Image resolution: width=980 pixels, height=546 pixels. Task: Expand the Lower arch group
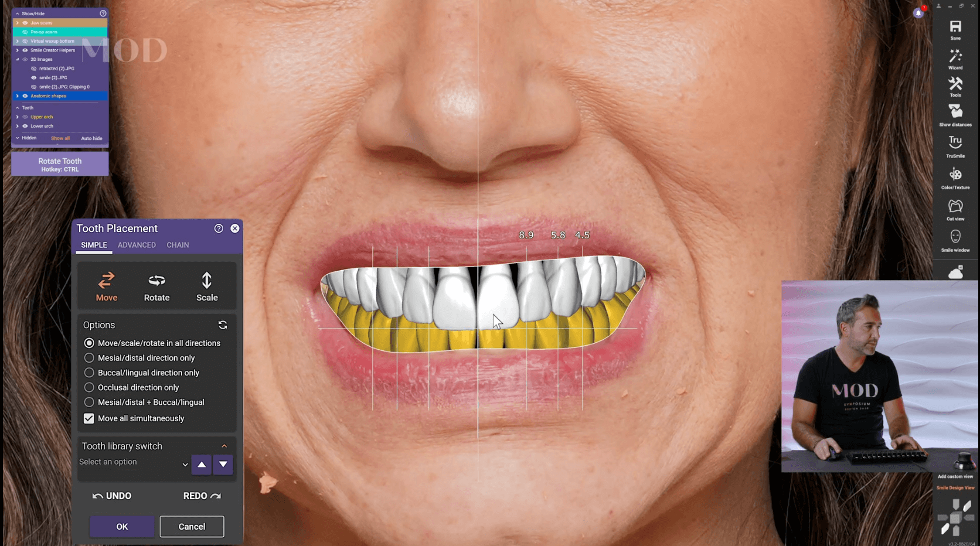(x=18, y=126)
